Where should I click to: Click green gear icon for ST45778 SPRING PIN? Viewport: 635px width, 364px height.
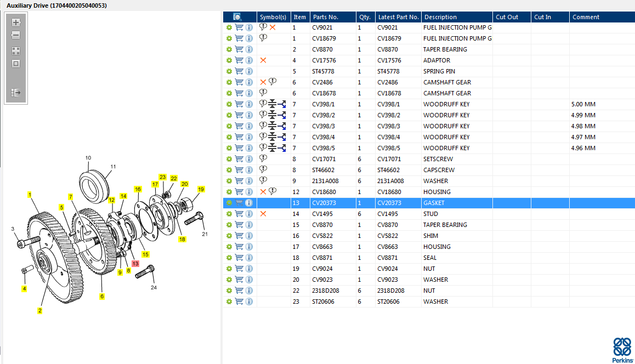pos(229,71)
